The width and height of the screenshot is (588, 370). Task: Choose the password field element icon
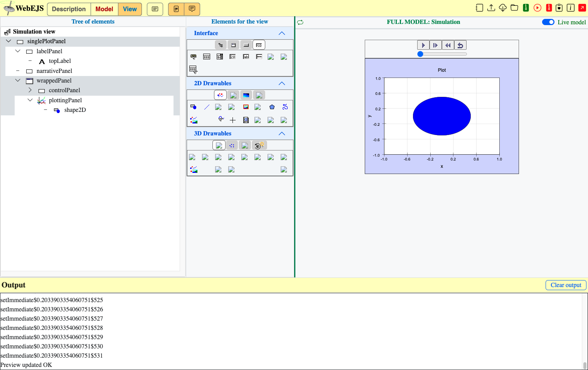click(x=259, y=57)
